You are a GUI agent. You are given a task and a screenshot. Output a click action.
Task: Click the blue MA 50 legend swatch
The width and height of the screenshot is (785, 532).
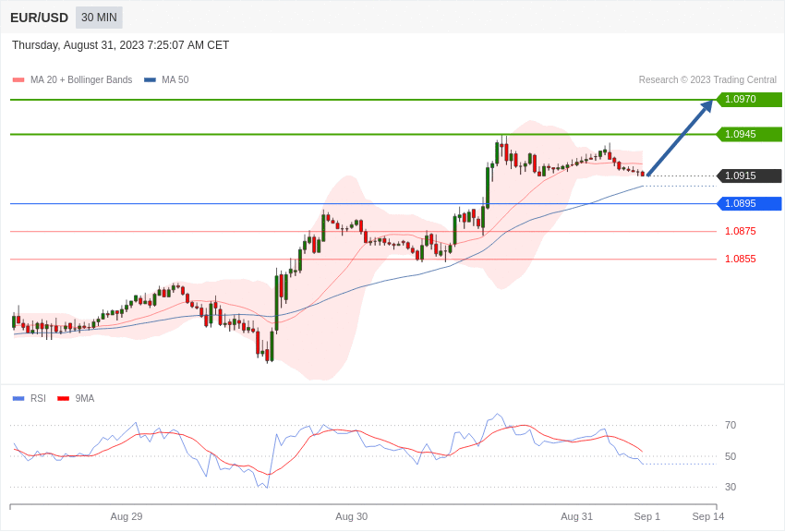(150, 80)
